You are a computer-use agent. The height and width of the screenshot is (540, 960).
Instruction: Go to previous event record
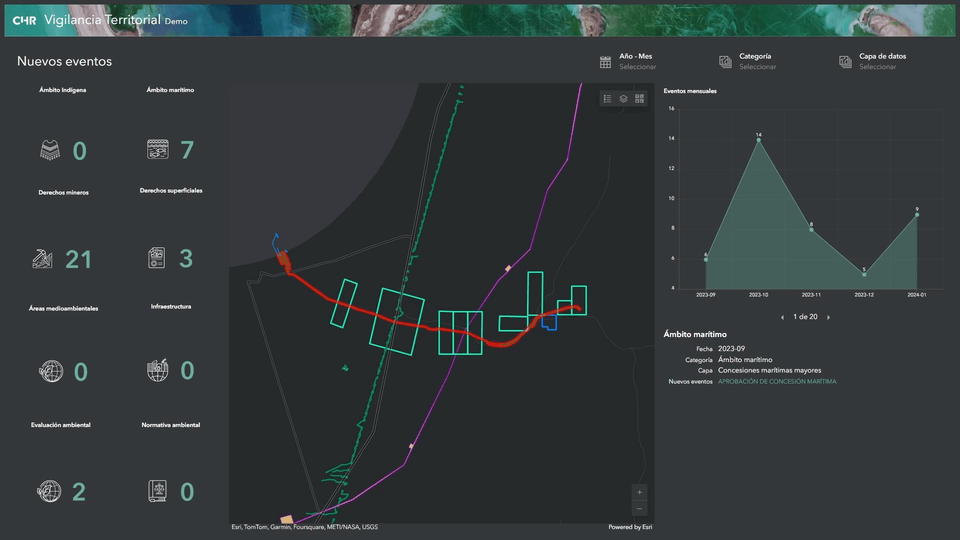(782, 317)
